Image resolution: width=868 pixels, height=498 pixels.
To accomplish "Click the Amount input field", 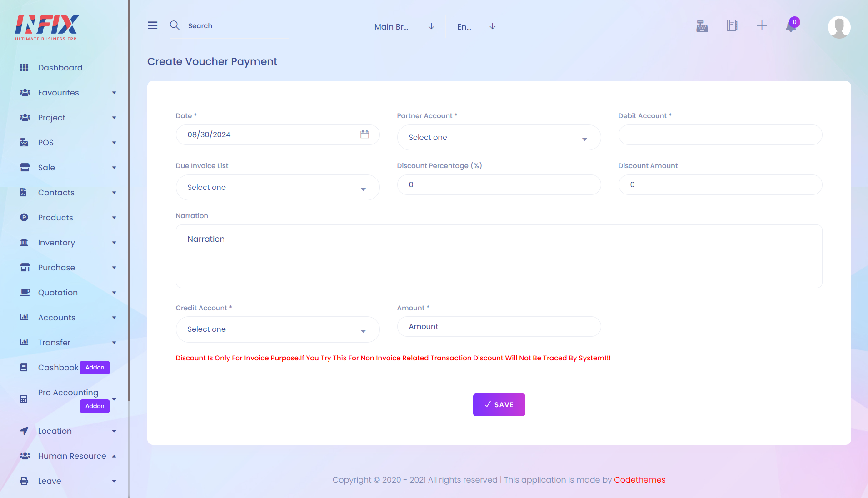I will [499, 327].
